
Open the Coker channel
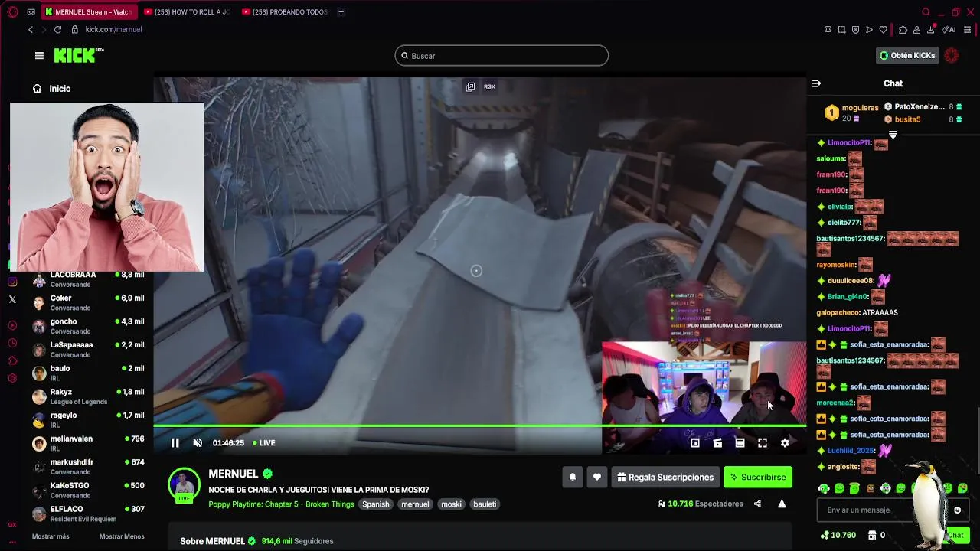(88, 302)
